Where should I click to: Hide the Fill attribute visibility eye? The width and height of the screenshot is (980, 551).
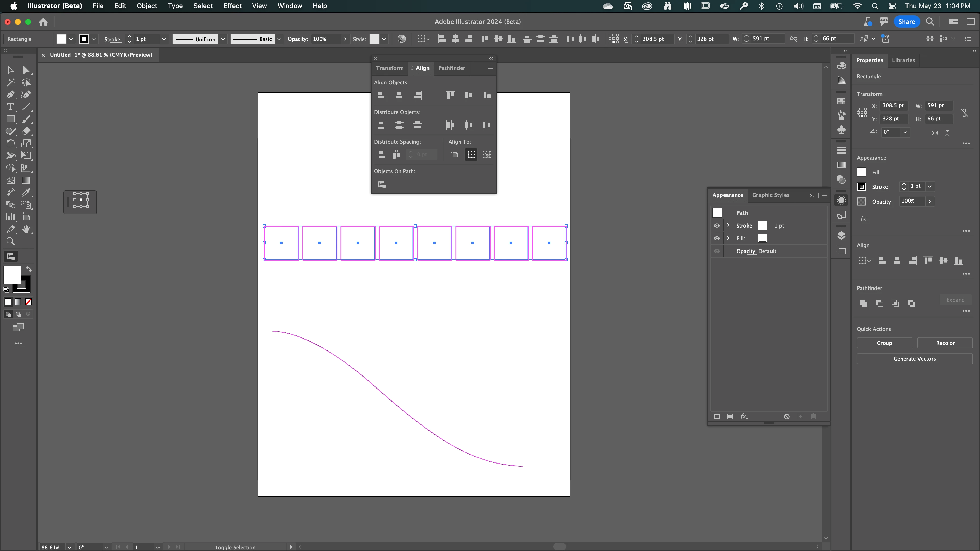pyautogui.click(x=717, y=239)
